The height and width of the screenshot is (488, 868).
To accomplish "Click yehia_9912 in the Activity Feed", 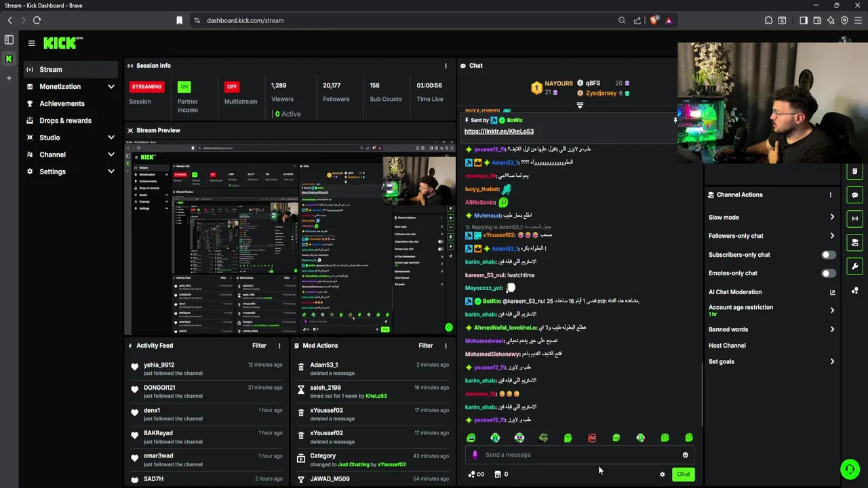I will 159,365.
